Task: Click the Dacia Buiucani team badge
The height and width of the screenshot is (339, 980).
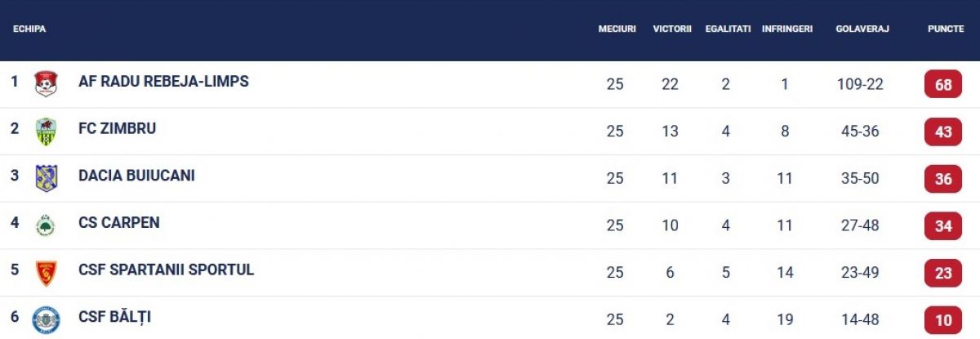Action: click(x=46, y=178)
